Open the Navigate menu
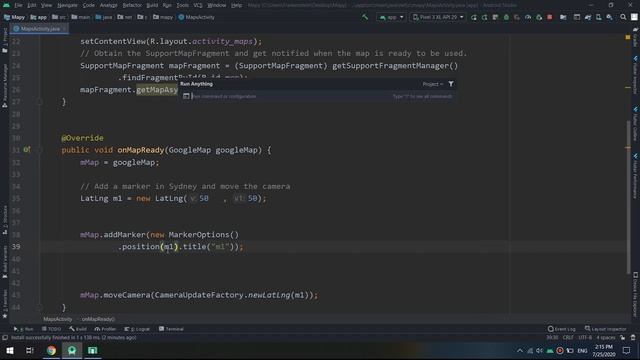 67,5
